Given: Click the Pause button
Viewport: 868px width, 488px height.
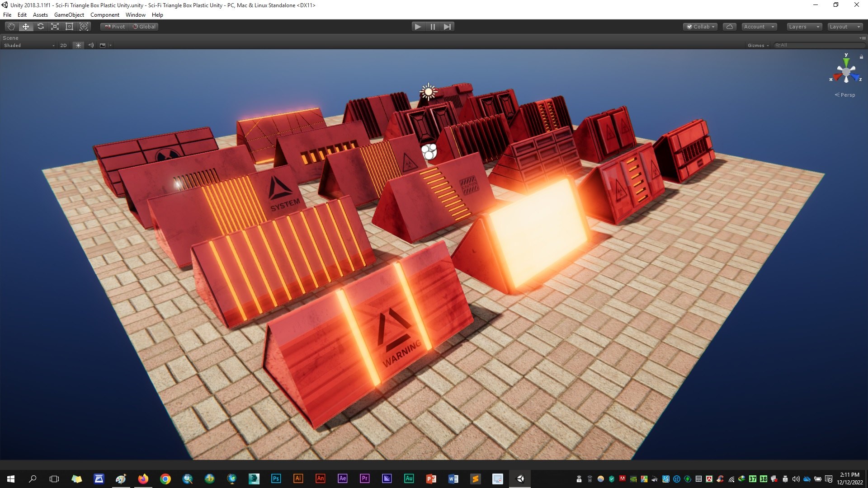Looking at the screenshot, I should tap(433, 27).
